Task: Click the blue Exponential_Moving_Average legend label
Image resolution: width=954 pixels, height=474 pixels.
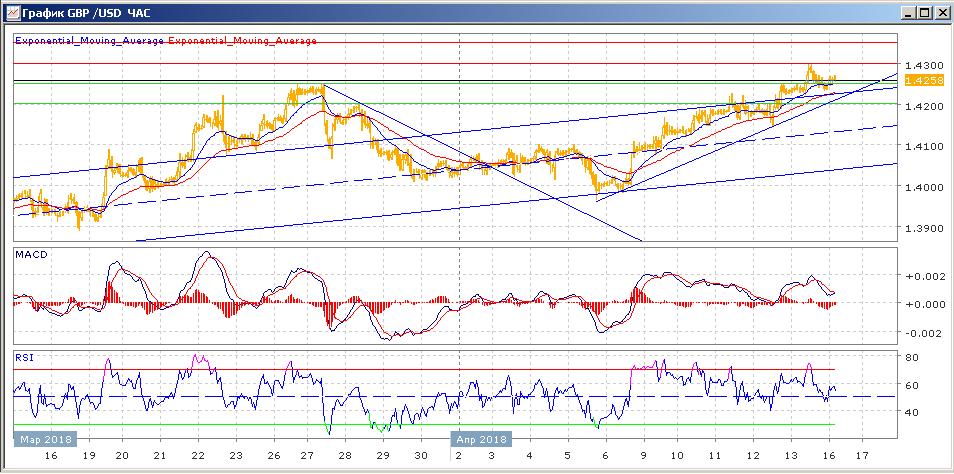Action: tap(89, 41)
